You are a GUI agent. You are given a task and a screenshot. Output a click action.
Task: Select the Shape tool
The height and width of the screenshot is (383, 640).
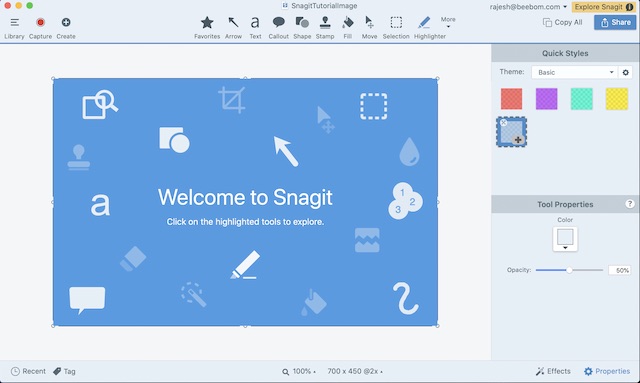click(302, 27)
